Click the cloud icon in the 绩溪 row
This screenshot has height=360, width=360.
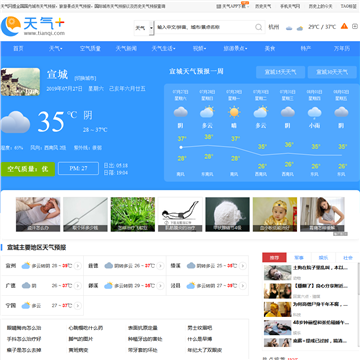coord(191,266)
